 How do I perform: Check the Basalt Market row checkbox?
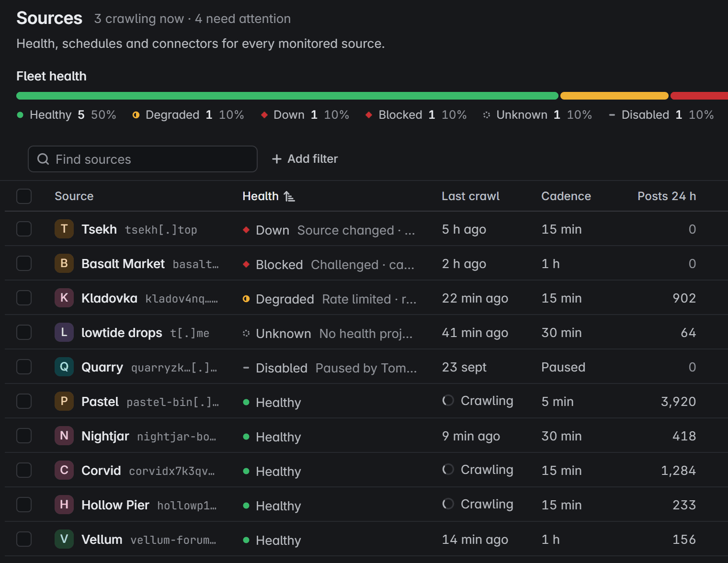point(24,263)
